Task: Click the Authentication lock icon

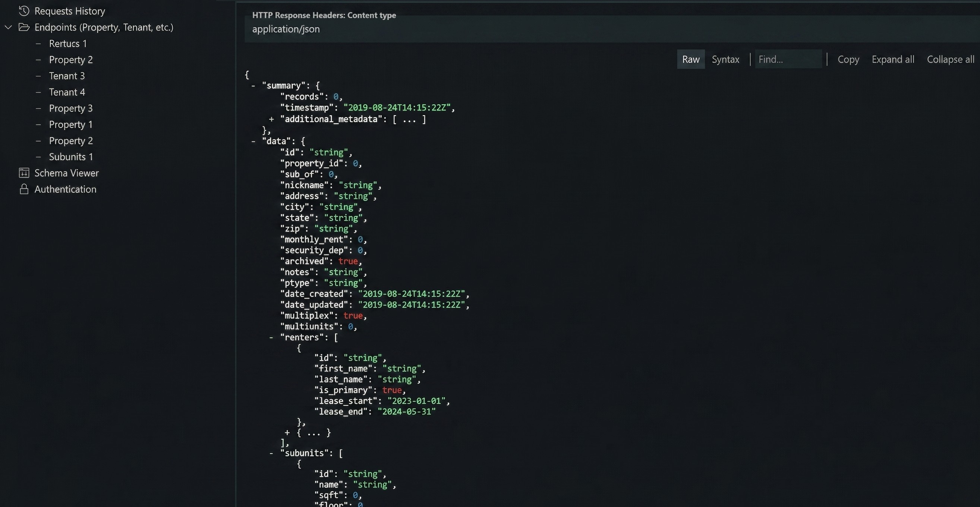Action: [x=24, y=189]
